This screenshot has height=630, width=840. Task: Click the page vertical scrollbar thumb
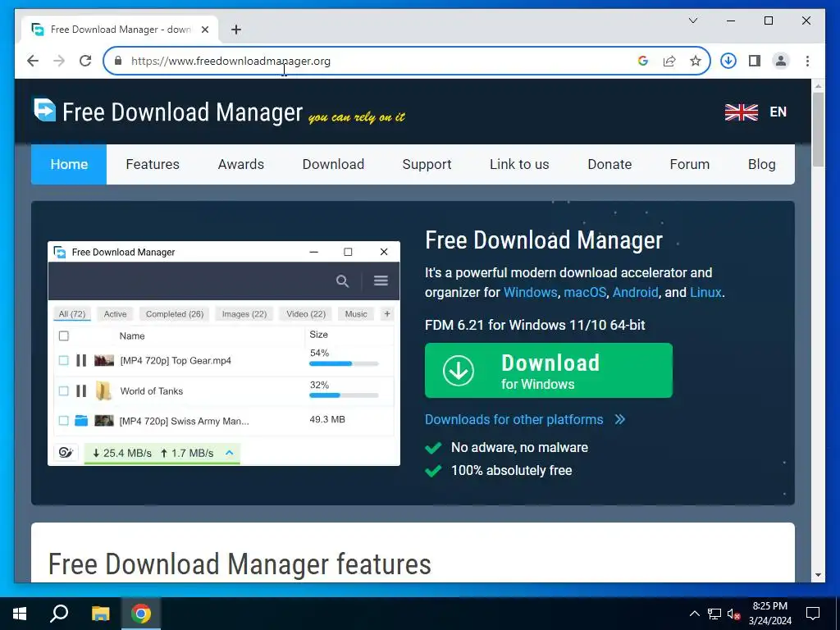click(818, 129)
